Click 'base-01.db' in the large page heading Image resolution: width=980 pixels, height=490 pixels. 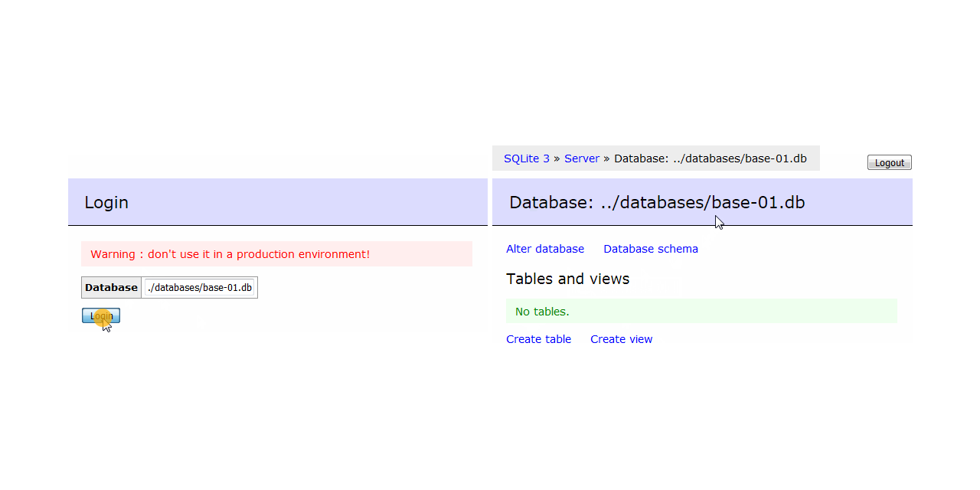758,202
